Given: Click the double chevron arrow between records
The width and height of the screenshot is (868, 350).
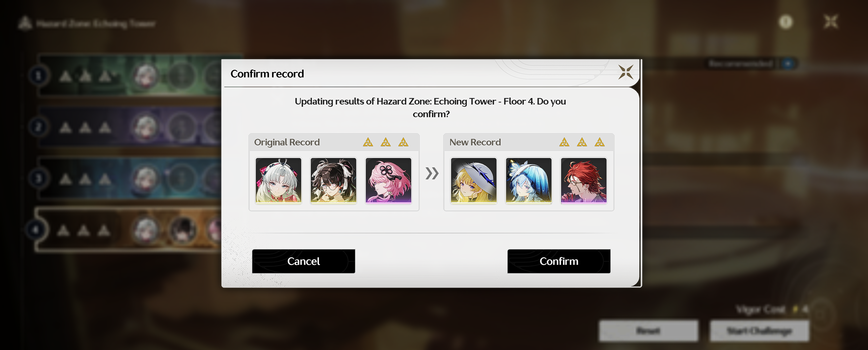Looking at the screenshot, I should coord(432,173).
